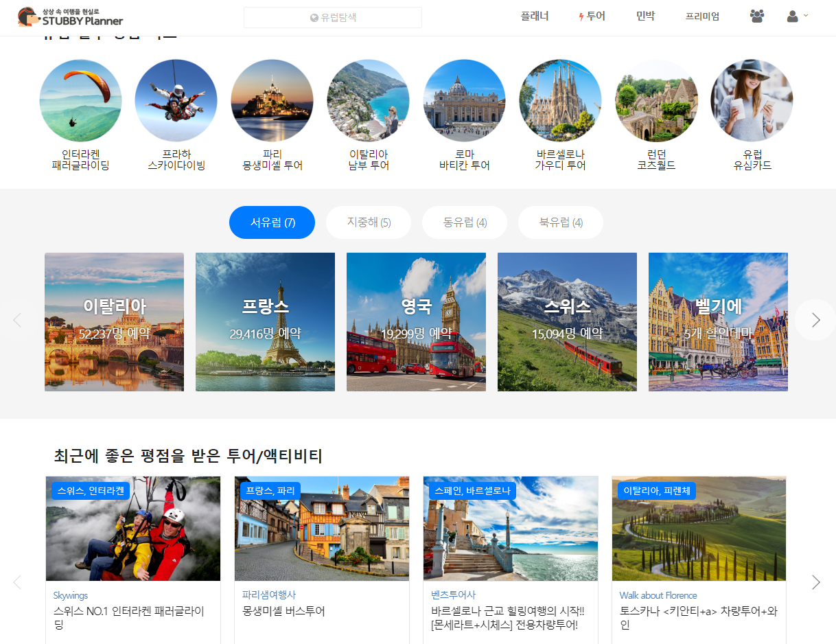Click the 스페인, 바르셀로나 tag
The height and width of the screenshot is (644, 836).
coord(472,491)
